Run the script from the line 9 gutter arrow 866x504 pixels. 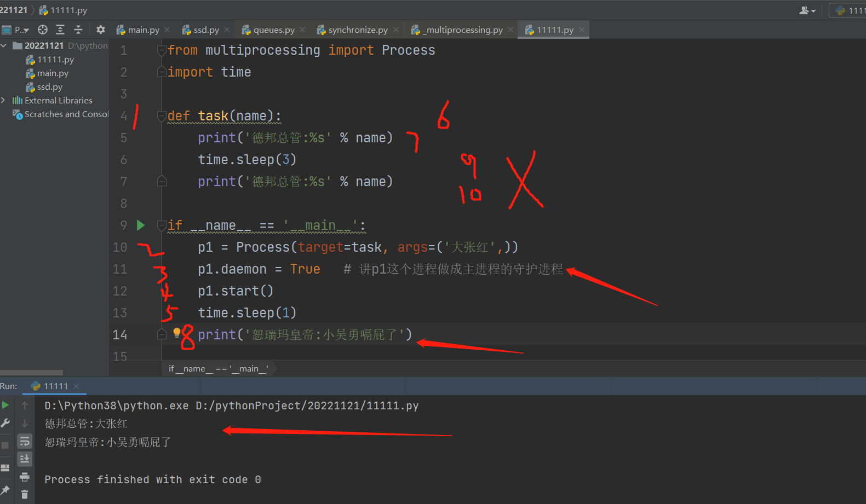[x=141, y=225]
